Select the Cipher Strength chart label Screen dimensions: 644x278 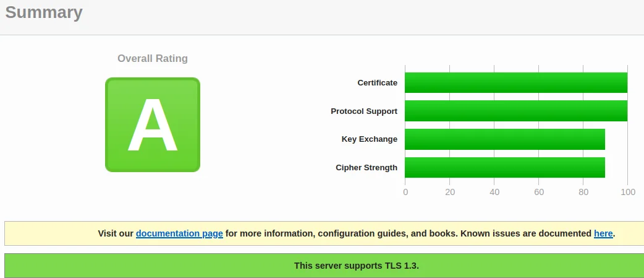tap(366, 168)
